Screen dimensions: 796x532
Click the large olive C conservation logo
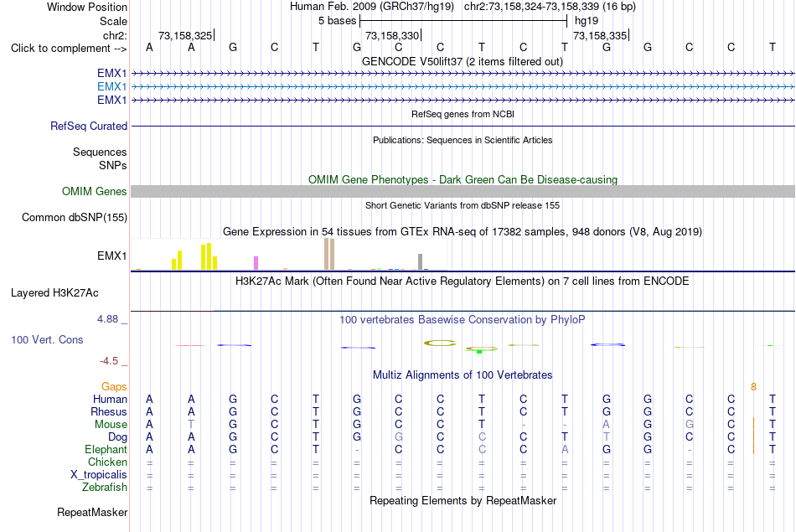click(440, 343)
